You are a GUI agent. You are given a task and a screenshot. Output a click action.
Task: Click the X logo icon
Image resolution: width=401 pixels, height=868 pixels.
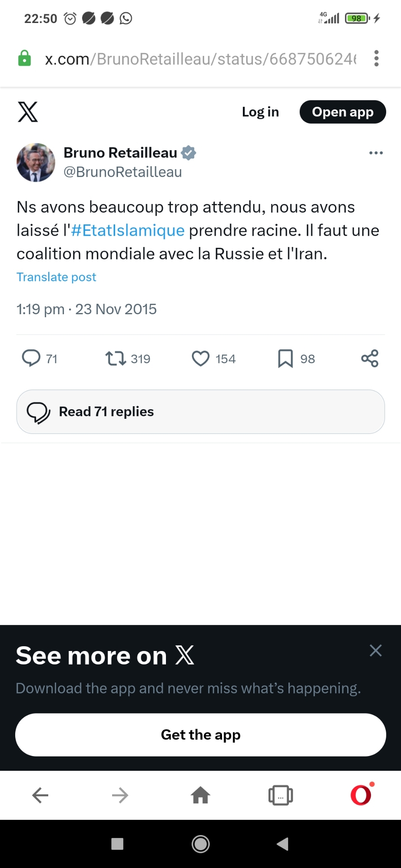28,112
